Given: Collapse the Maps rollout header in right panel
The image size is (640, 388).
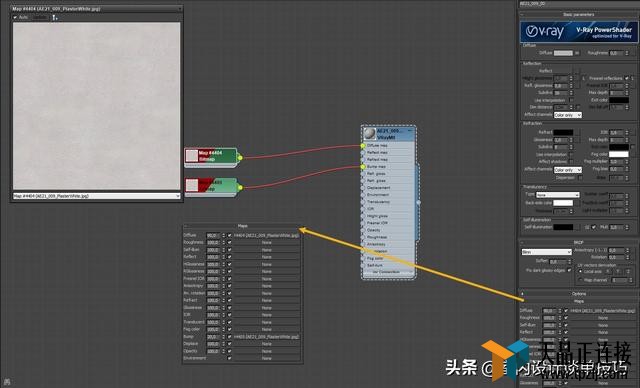Looking at the screenshot, I should [578, 301].
